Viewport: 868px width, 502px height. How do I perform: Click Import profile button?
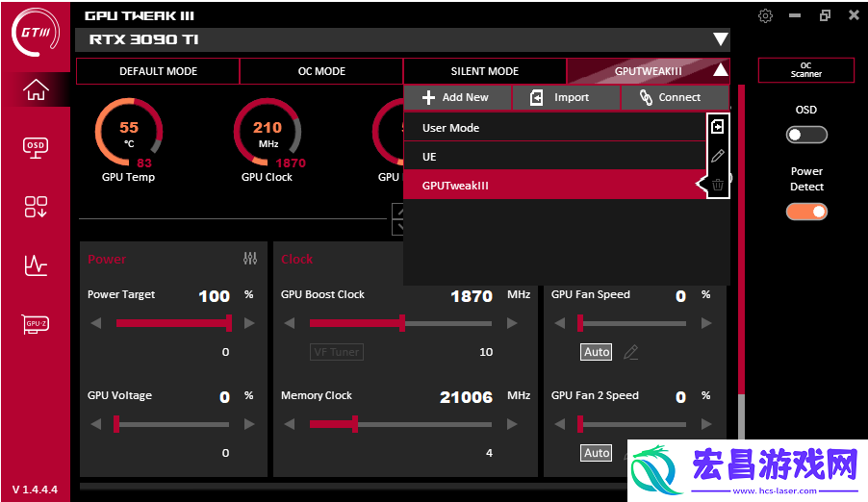[566, 97]
